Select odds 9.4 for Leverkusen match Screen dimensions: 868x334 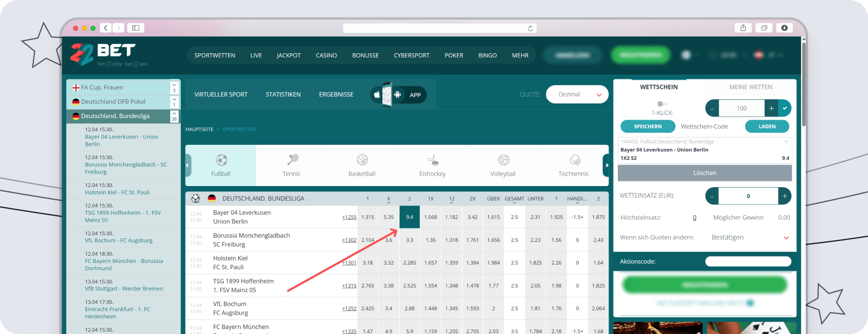(x=409, y=217)
